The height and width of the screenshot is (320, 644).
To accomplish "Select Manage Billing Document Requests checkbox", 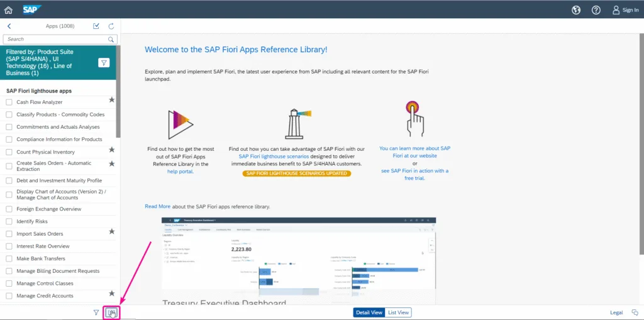I will [x=9, y=271].
